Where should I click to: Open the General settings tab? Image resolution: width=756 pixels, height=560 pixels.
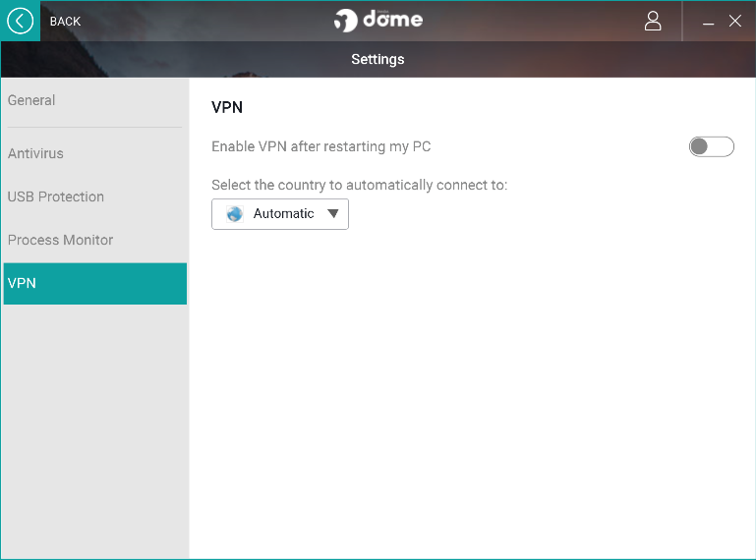31,100
